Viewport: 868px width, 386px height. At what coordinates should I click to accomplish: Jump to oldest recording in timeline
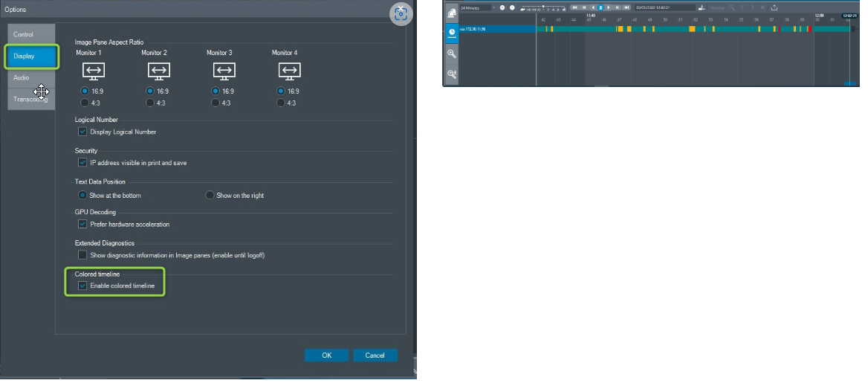click(x=574, y=7)
